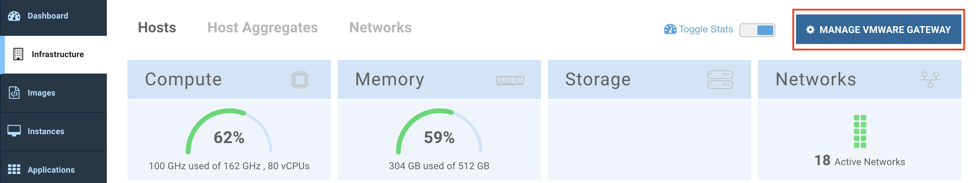The height and width of the screenshot is (183, 980).
Task: Click the Toggle Stats link text
Action: click(705, 29)
